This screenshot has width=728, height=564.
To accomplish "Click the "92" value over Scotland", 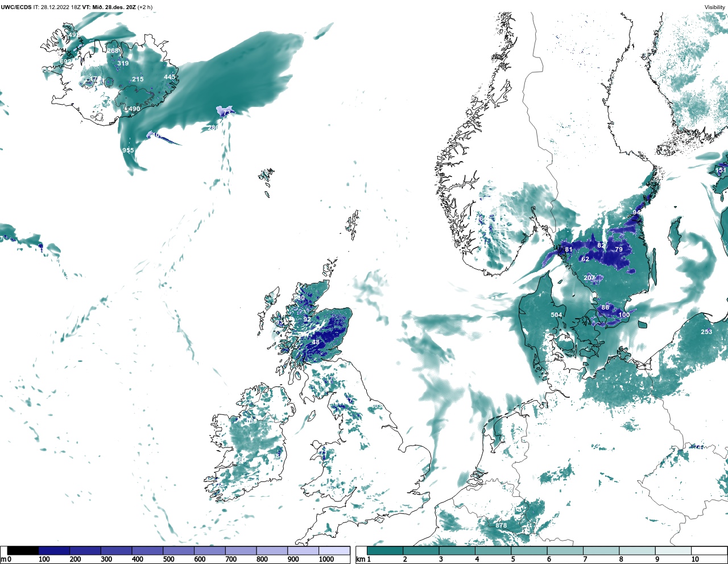I will (x=307, y=319).
